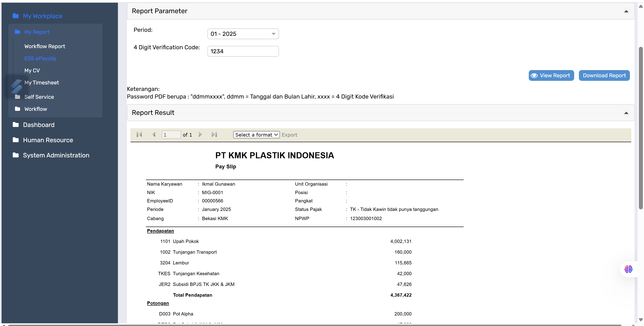The width and height of the screenshot is (644, 326).
Task: Click the Export link
Action: (x=290, y=135)
